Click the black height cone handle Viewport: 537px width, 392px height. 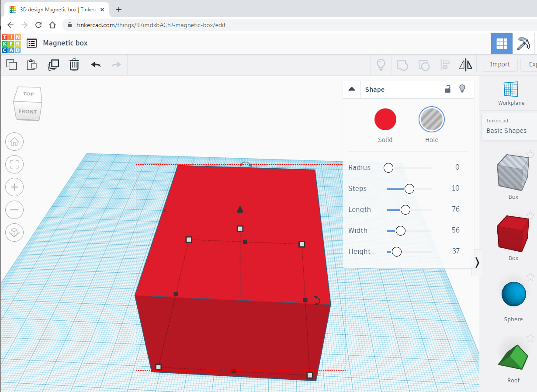[x=240, y=209]
